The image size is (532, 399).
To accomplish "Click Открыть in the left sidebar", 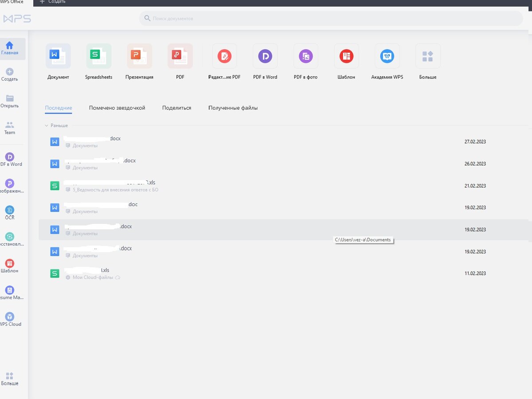I will [9, 101].
